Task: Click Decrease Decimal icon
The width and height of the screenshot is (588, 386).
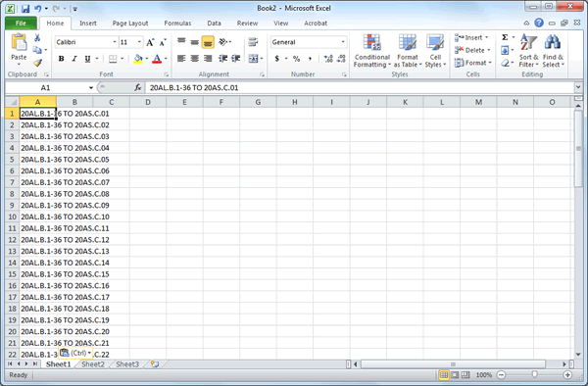Action: pyautogui.click(x=341, y=59)
